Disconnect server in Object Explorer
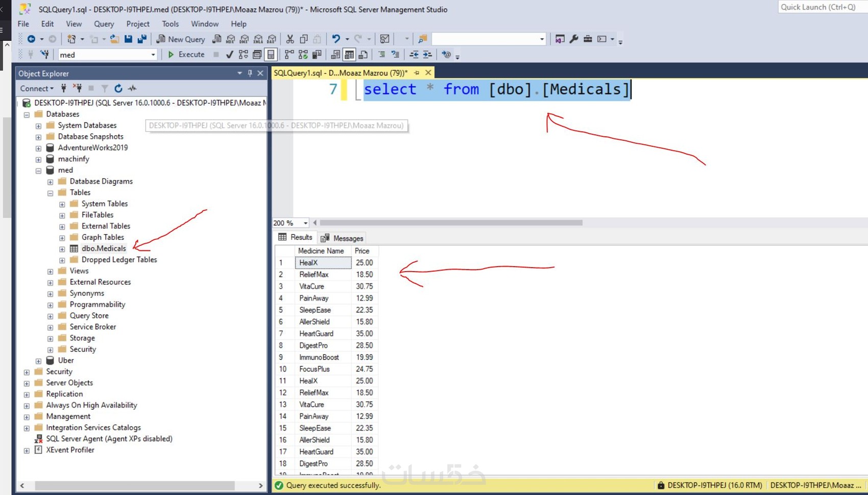Viewport: 868px width, 495px height. [77, 88]
